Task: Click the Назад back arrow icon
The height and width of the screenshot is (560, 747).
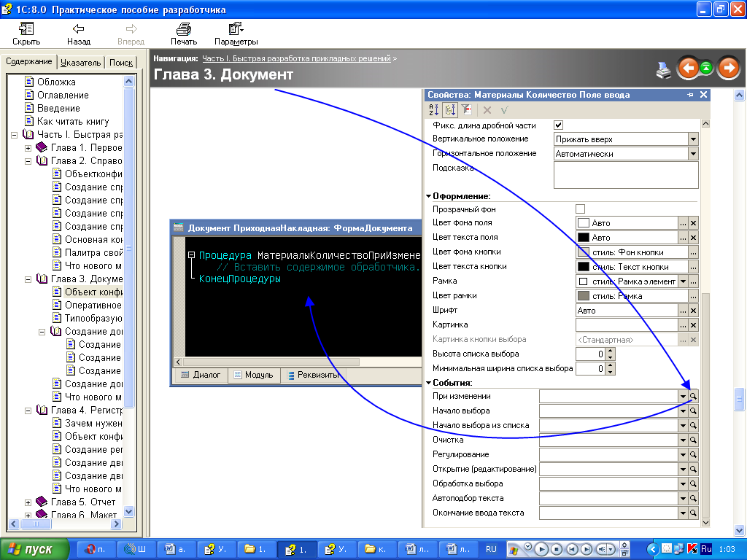Action: coord(79,29)
